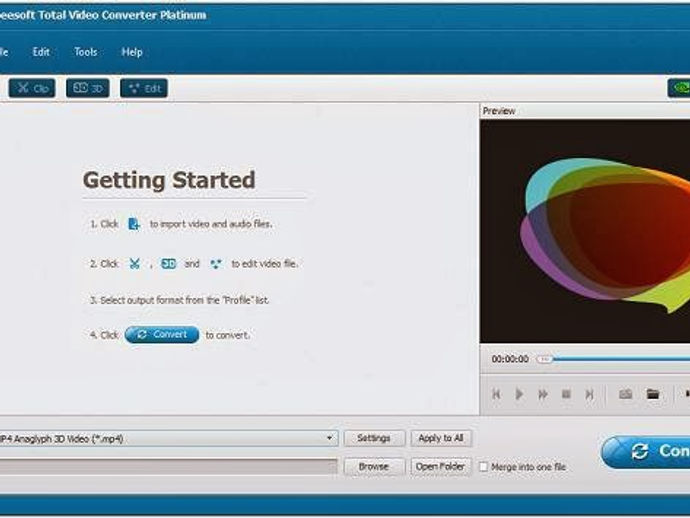Click Apply to All button
Screen dimensions: 690x518
441,438
